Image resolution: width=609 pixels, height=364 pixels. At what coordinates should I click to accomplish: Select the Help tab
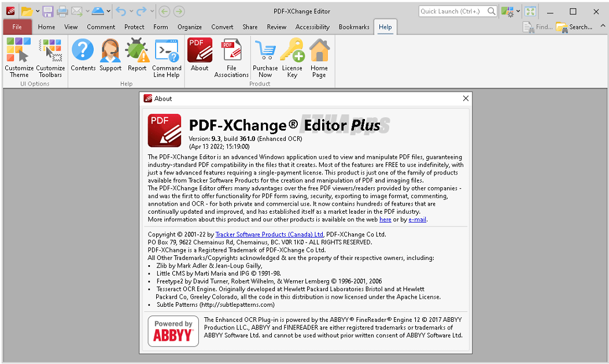click(x=385, y=27)
